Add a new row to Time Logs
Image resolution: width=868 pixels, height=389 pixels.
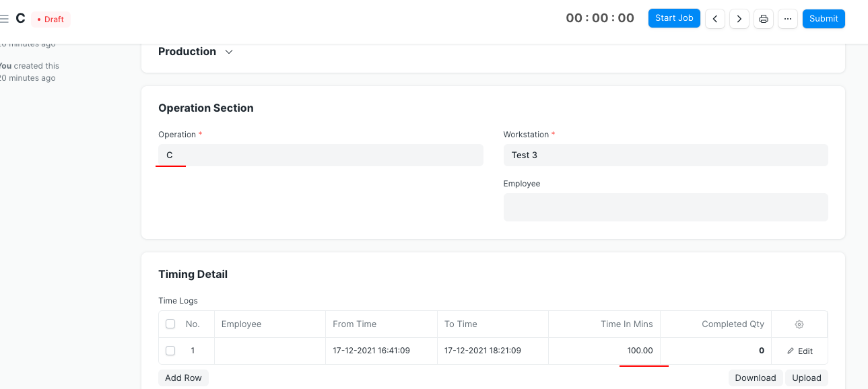click(x=183, y=378)
